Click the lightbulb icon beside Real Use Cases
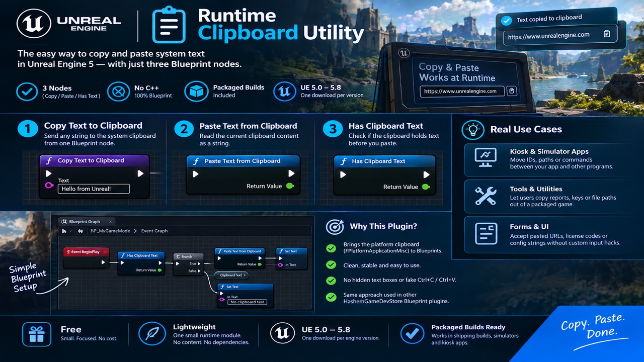This screenshot has width=644, height=362. click(473, 130)
